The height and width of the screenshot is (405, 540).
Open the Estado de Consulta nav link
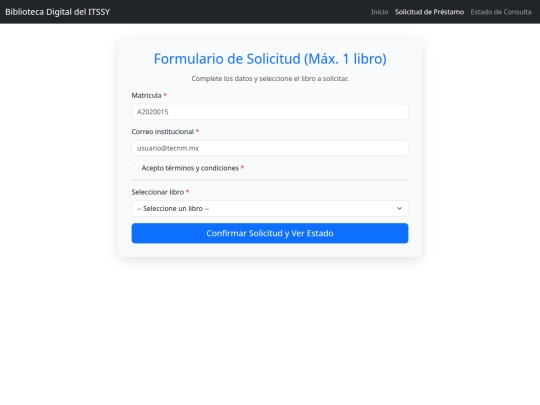501,12
